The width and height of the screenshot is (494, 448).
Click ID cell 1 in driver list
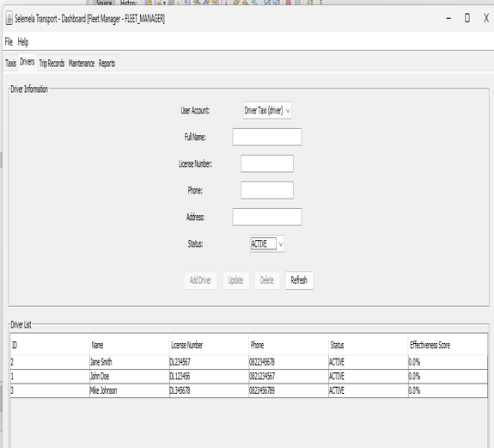(50, 377)
